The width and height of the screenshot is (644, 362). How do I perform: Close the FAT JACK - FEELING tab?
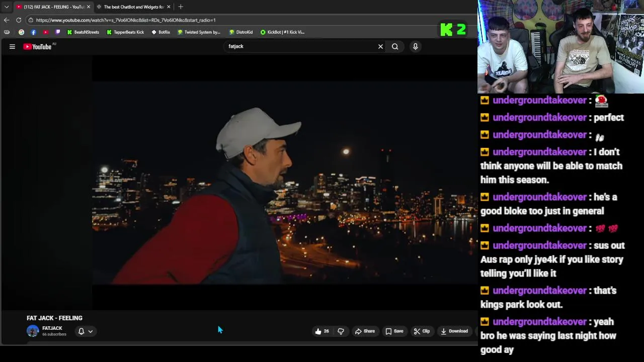coord(89,7)
